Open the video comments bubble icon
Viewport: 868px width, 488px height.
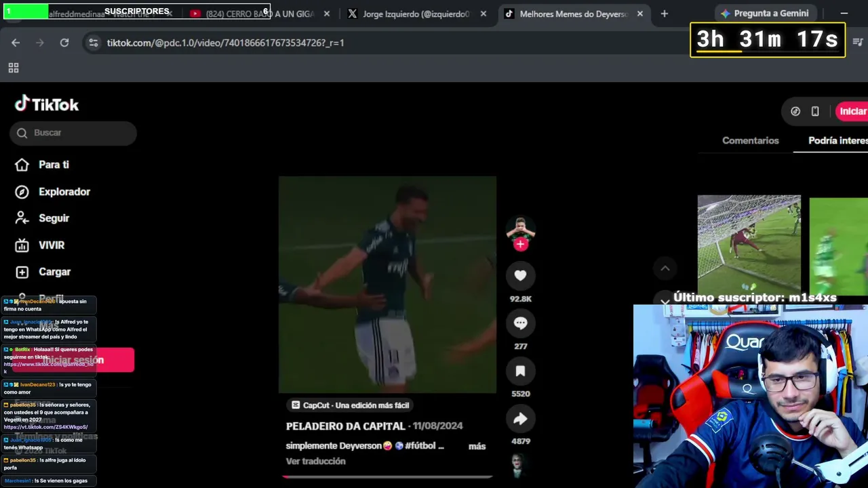coord(520,323)
